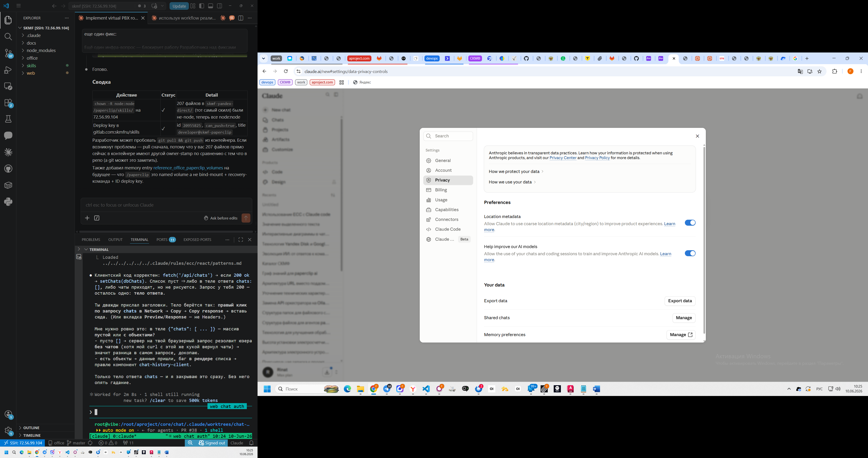This screenshot has width=868, height=458.
Task: Expand the docs folder in Explorer
Action: pos(31,43)
